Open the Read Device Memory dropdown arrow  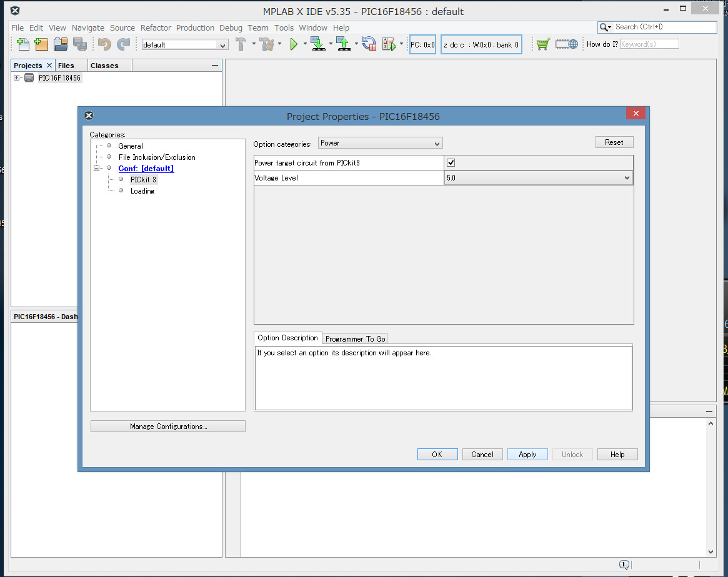click(x=356, y=44)
